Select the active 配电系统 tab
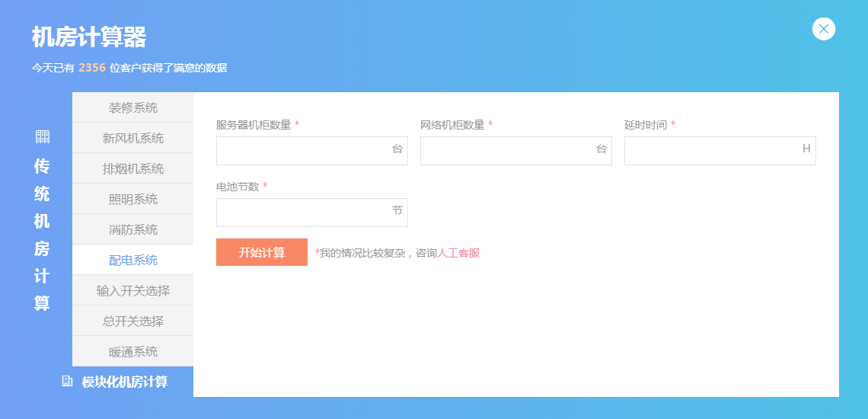 [132, 260]
